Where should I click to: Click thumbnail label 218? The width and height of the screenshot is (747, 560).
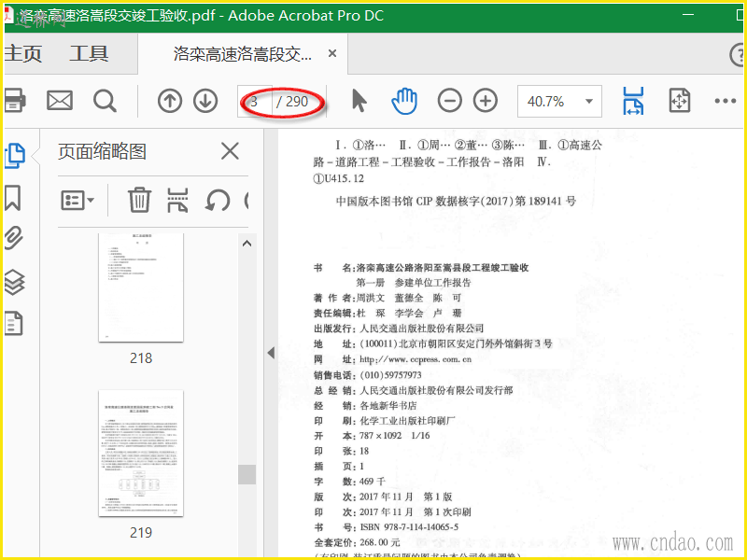pos(141,358)
